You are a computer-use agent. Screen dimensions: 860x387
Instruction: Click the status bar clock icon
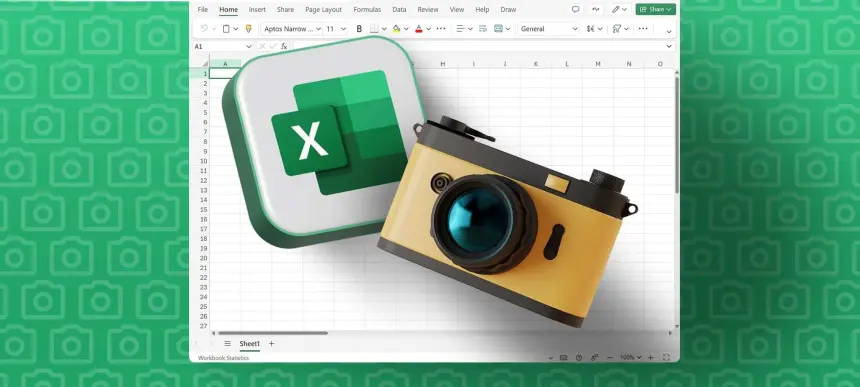click(x=579, y=357)
